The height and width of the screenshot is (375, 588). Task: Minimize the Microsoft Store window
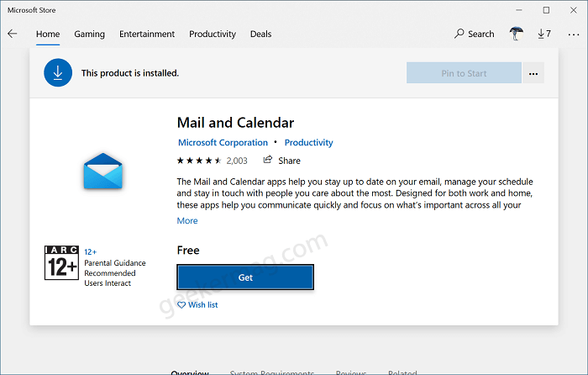pos(519,10)
